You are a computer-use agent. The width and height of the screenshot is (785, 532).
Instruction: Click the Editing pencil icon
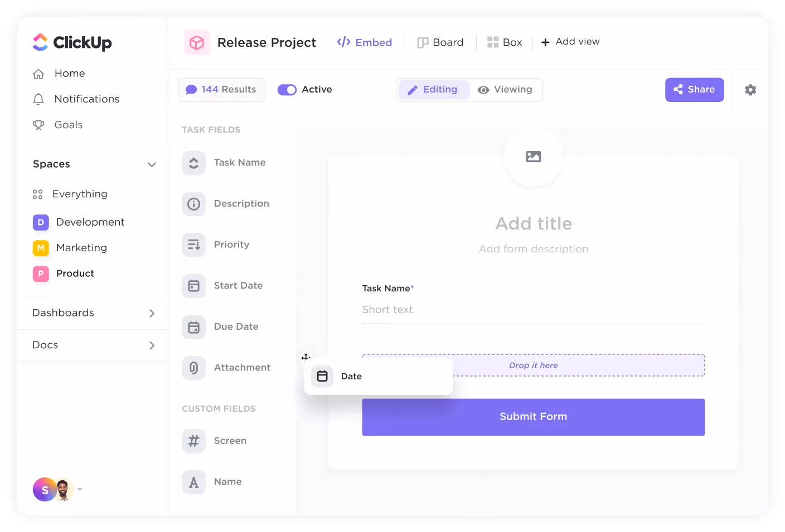(x=413, y=90)
